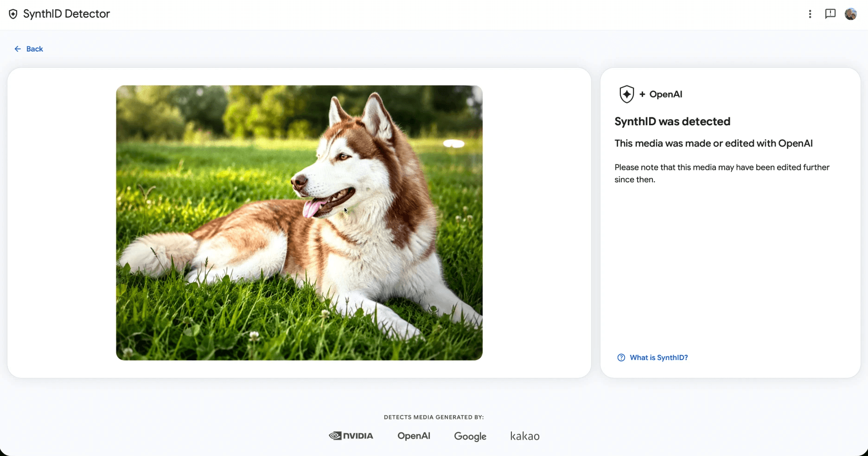868x456 pixels.
Task: Click "DETECTS MEDIA GENERATED BY:" label
Action: pyautogui.click(x=434, y=417)
